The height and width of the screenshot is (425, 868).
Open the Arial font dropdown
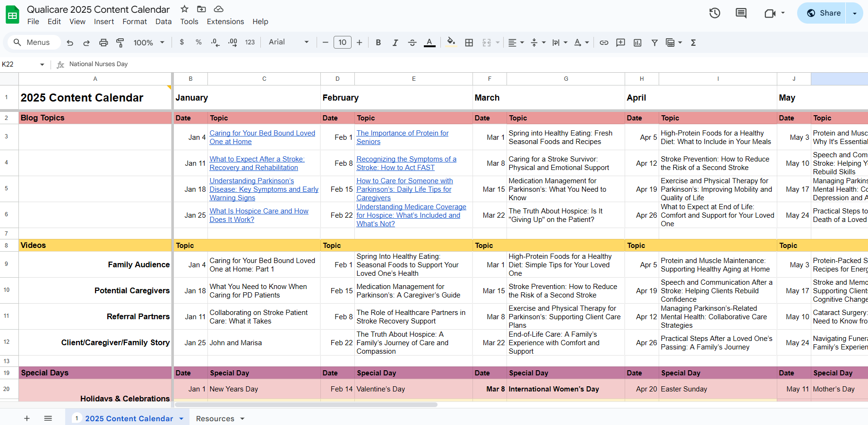pyautogui.click(x=288, y=42)
